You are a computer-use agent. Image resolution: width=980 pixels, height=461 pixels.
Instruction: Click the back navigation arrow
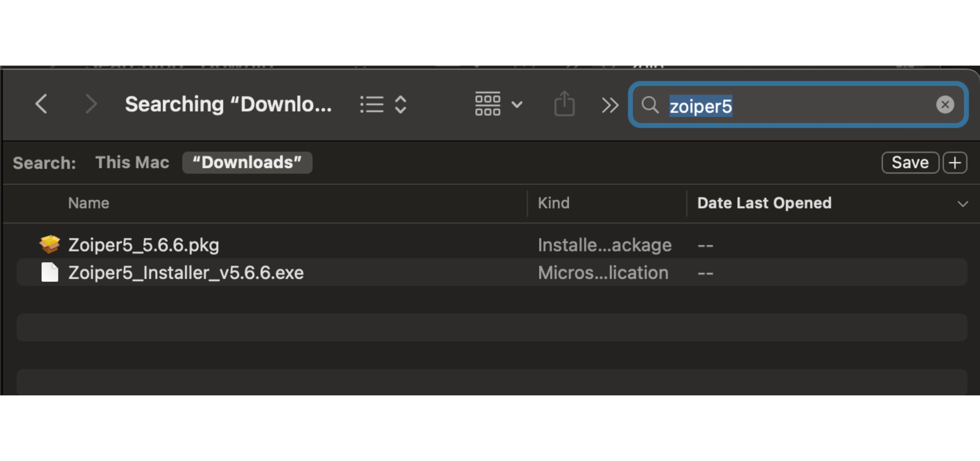[x=41, y=104]
